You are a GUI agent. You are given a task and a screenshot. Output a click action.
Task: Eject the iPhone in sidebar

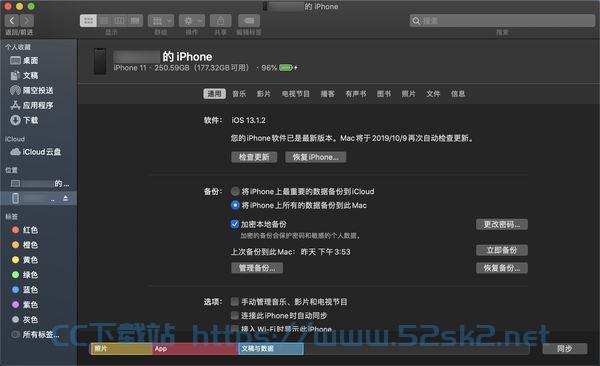65,198
